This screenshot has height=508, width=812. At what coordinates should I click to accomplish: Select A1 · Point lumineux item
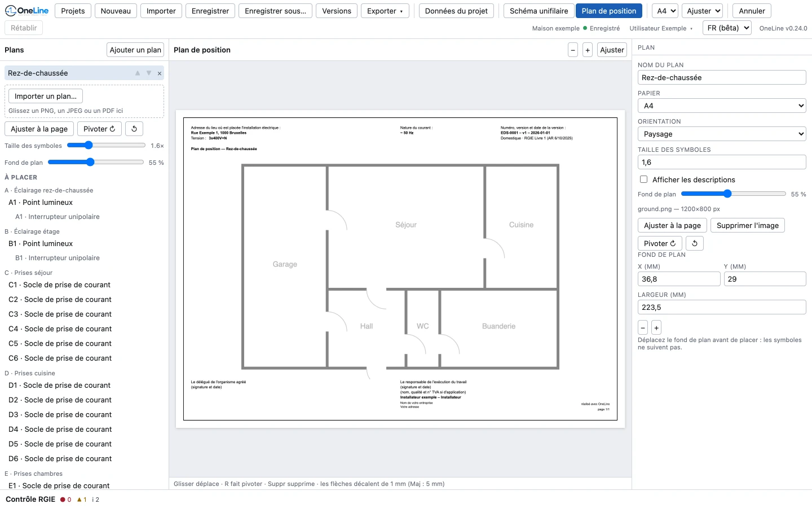(x=85, y=203)
